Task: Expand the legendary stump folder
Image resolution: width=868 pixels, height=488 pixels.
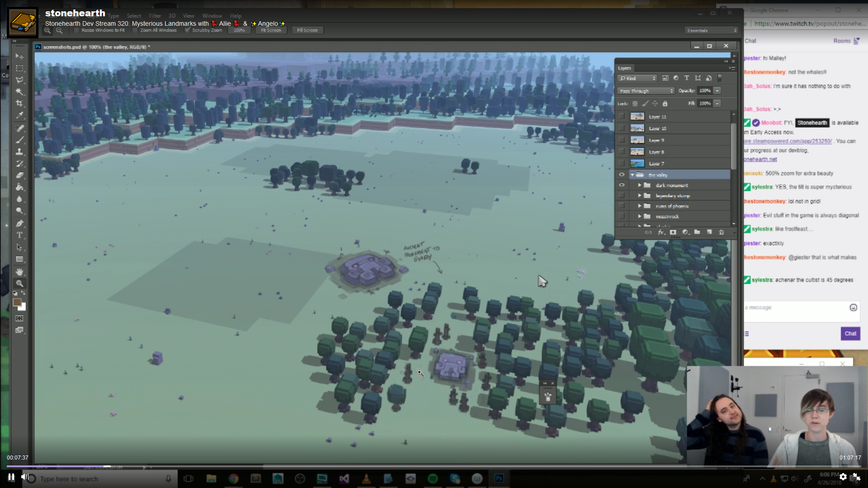Action: point(640,196)
